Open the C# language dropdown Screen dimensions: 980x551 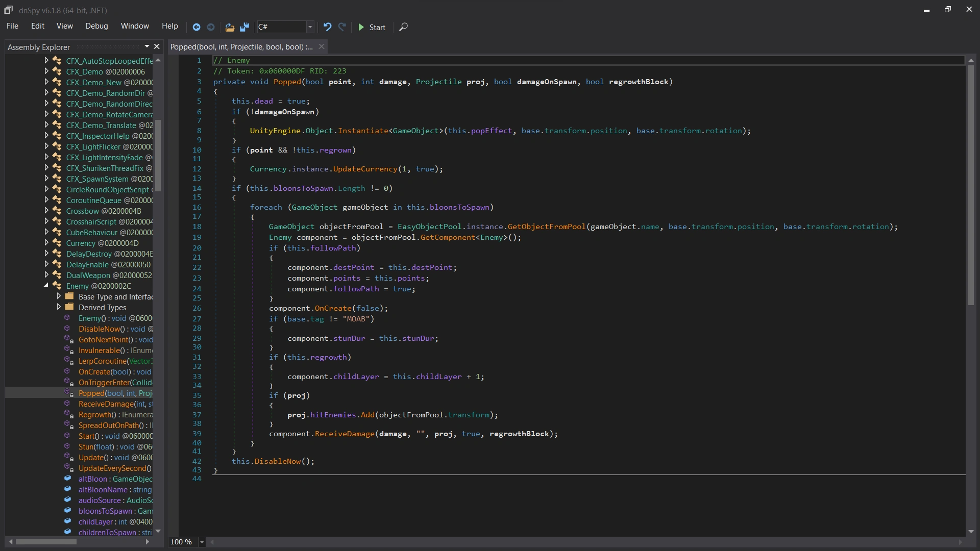coord(309,27)
